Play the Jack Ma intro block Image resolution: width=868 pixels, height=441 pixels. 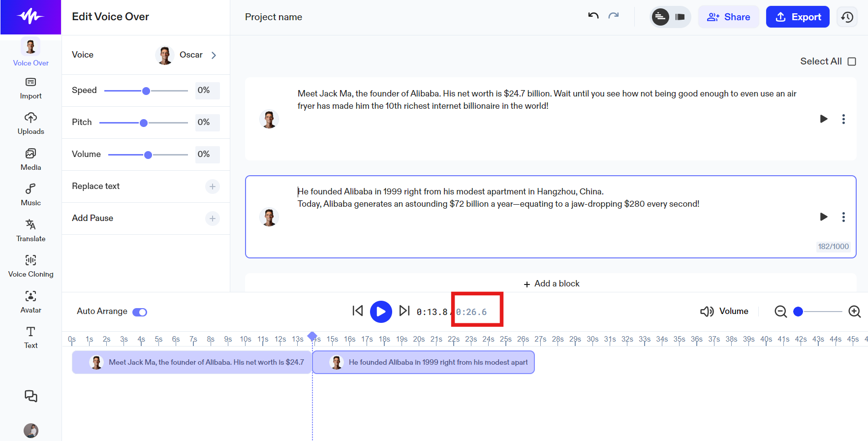[823, 119]
